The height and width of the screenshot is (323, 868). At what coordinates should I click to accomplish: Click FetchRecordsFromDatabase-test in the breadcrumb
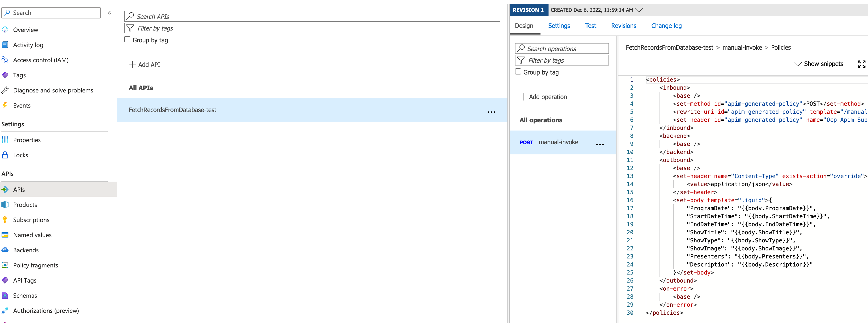pyautogui.click(x=669, y=48)
